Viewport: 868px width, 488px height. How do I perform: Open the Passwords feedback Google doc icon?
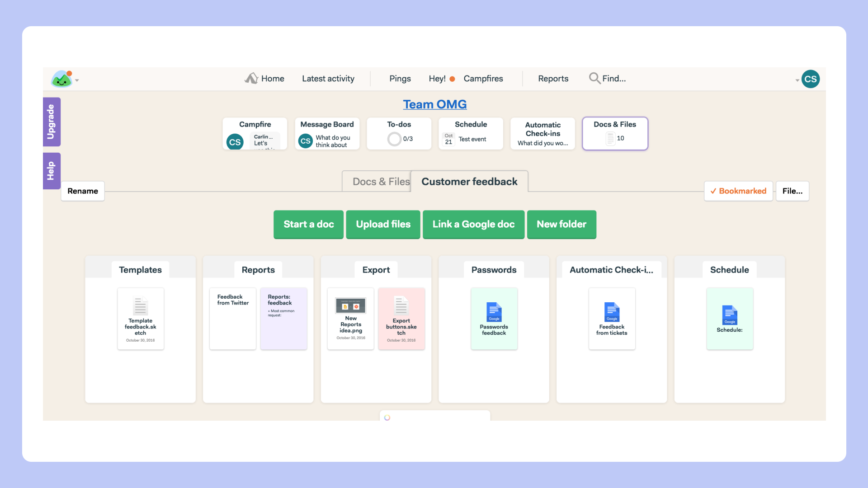point(494,312)
